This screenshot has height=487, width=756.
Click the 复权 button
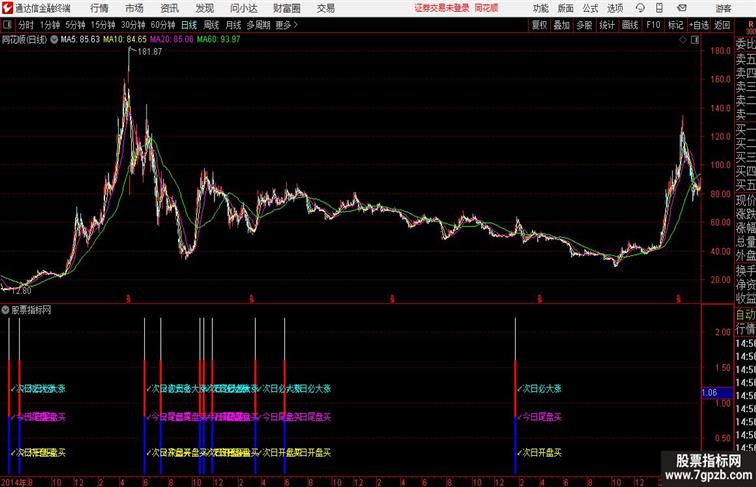coord(540,25)
